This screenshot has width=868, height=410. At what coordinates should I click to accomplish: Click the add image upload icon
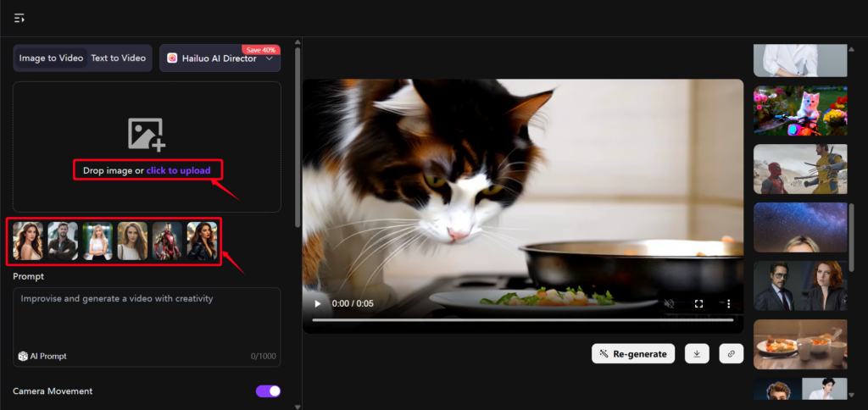coord(147,135)
